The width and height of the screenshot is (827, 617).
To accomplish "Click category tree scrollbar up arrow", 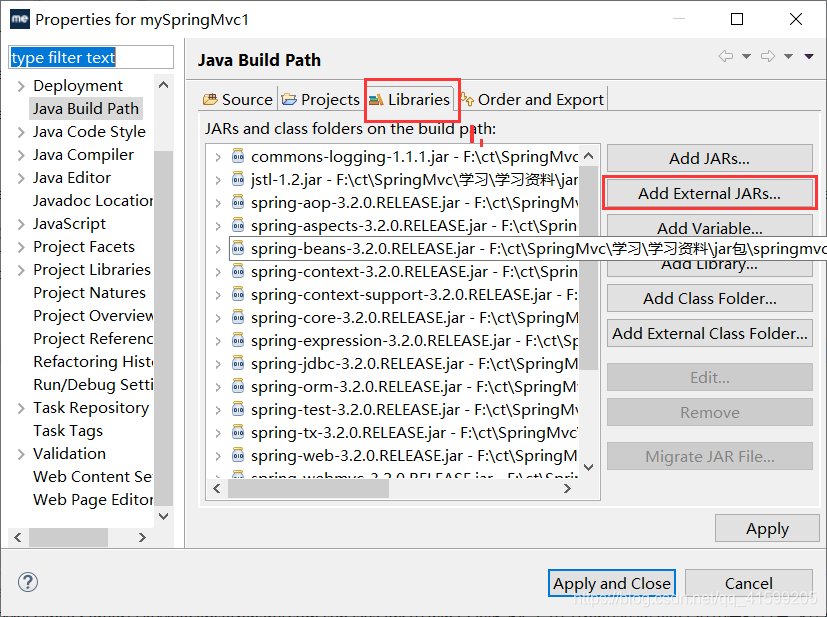I will 164,85.
